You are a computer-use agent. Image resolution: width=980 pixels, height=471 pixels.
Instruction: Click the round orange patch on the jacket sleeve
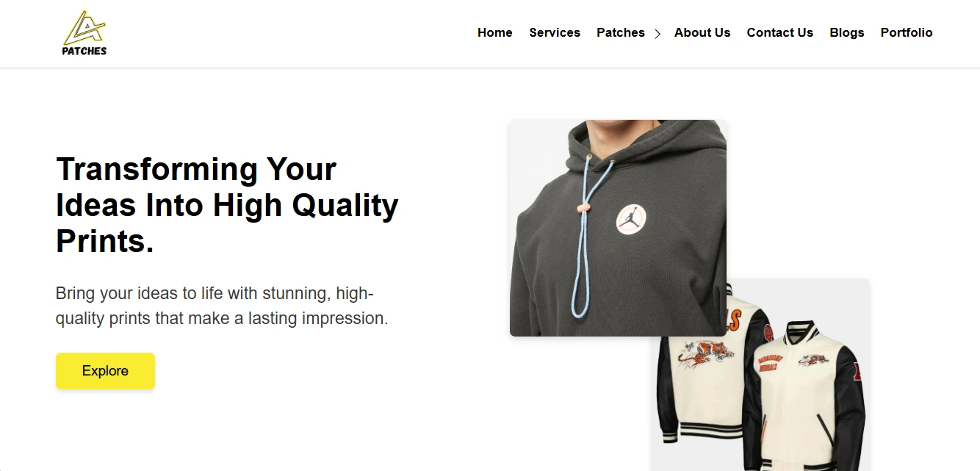768,333
